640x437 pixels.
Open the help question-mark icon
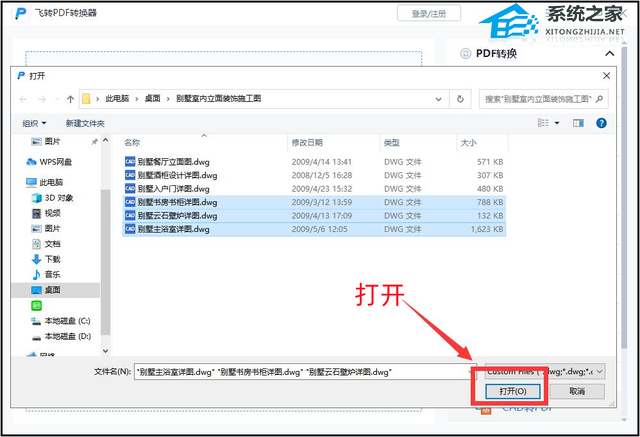tap(601, 123)
